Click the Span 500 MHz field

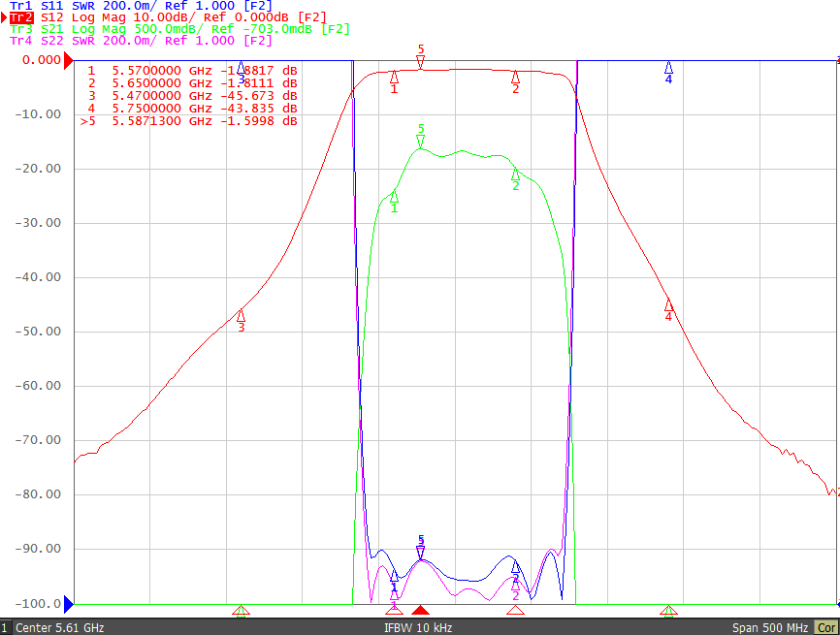click(770, 627)
